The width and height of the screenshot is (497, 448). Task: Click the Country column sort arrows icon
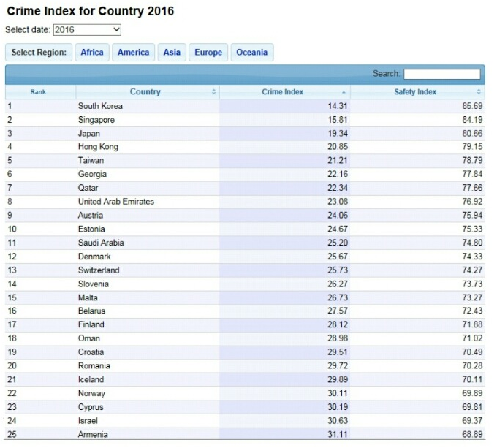[213, 91]
